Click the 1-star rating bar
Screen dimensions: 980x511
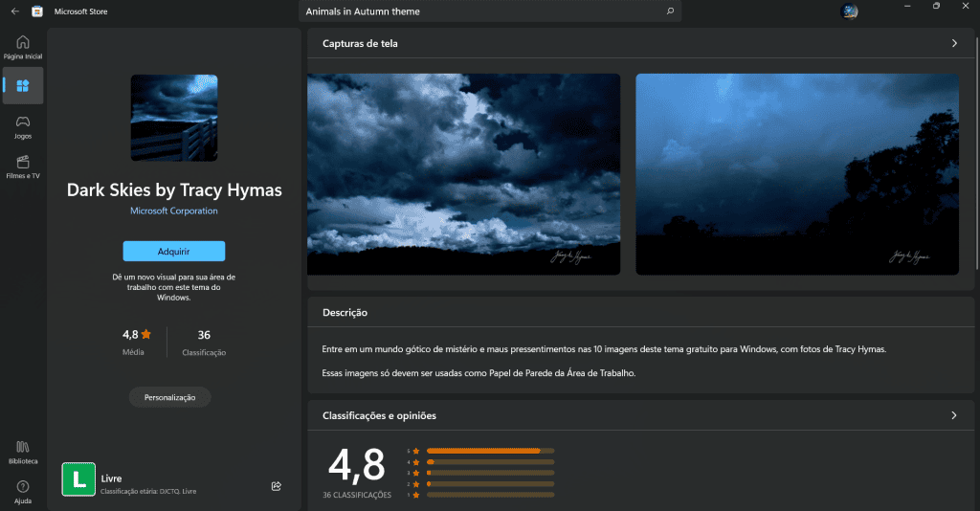491,495
